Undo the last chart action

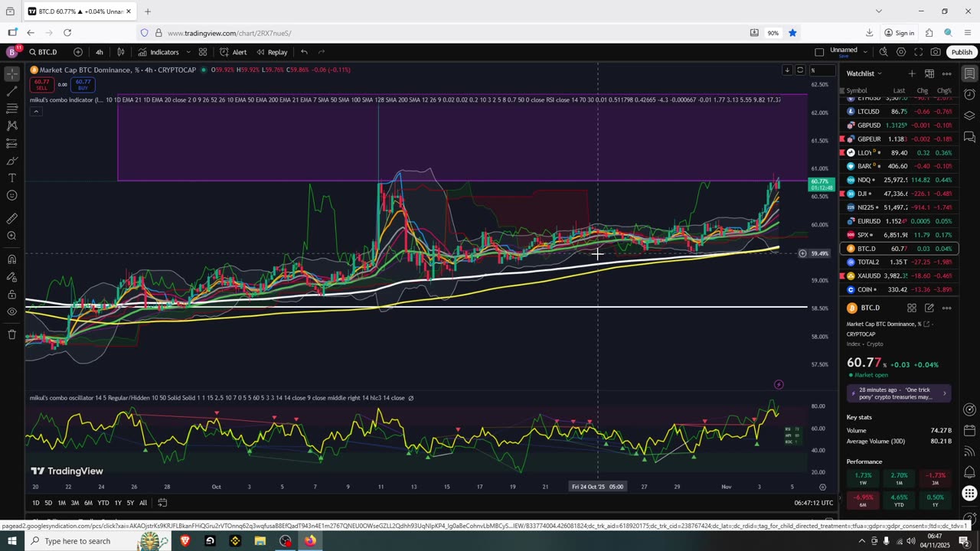click(x=304, y=52)
